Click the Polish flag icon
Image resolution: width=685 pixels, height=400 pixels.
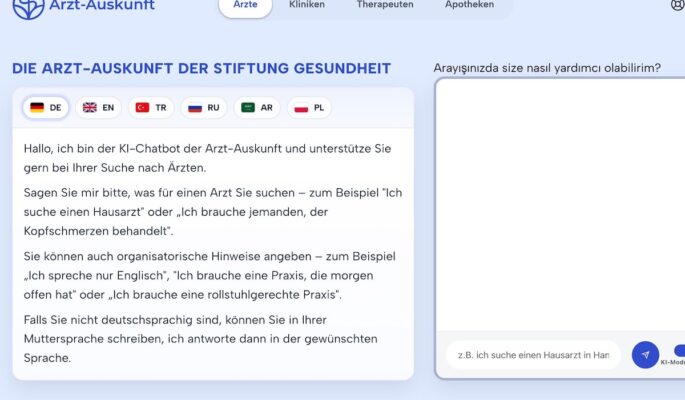pos(301,107)
